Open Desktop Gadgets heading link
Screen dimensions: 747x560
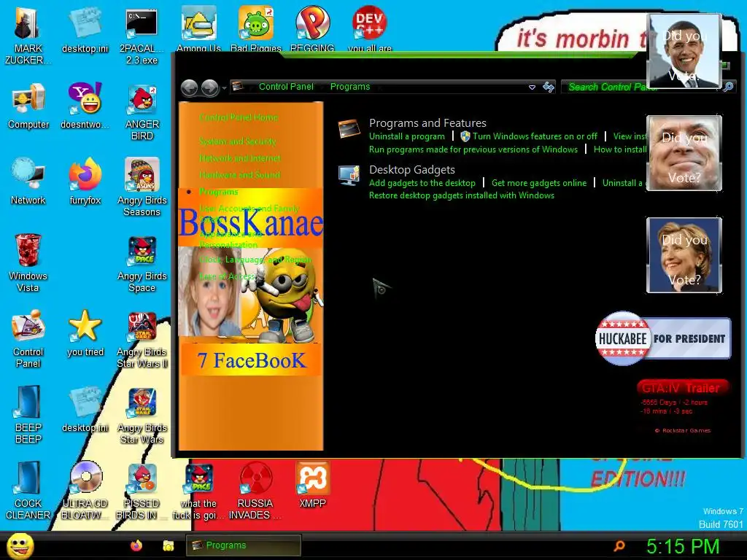pyautogui.click(x=411, y=169)
